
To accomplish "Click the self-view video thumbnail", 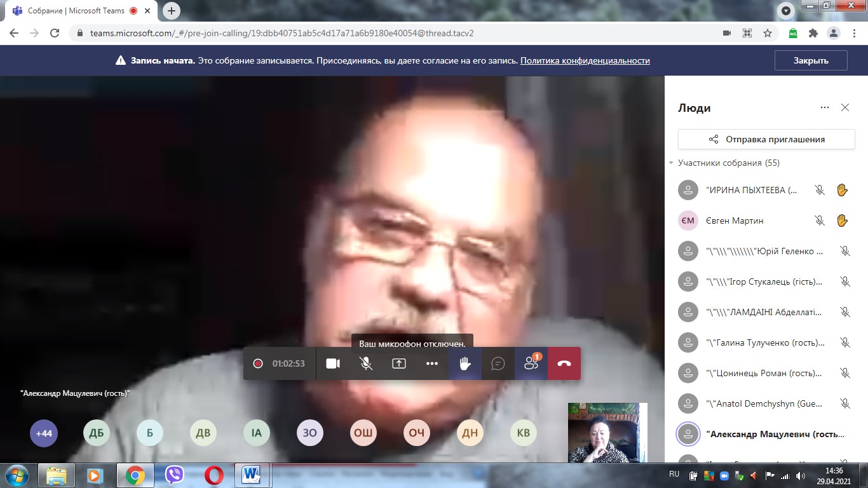I will pos(607,433).
